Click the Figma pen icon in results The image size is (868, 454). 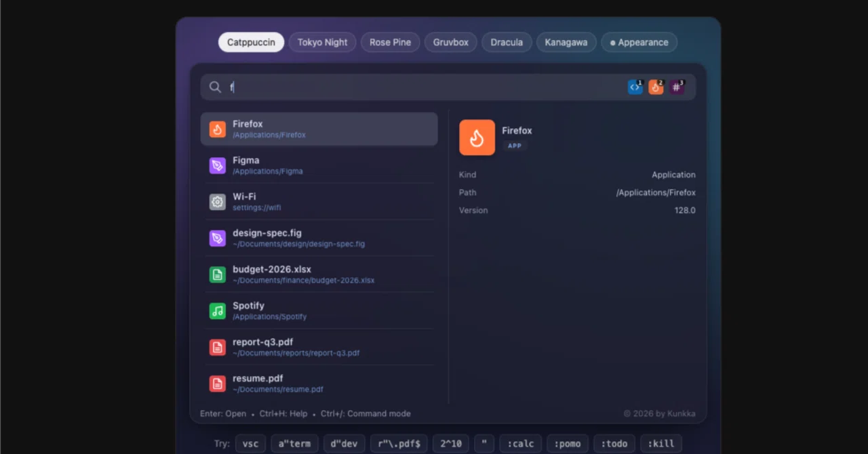[x=217, y=165]
